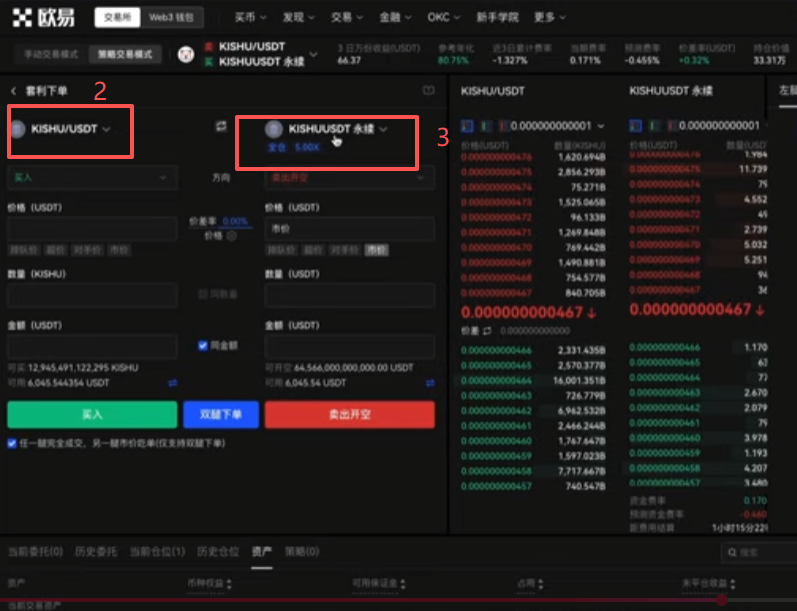Image resolution: width=797 pixels, height=611 pixels.
Task: Click the red 卖出开空 button
Action: coord(350,415)
